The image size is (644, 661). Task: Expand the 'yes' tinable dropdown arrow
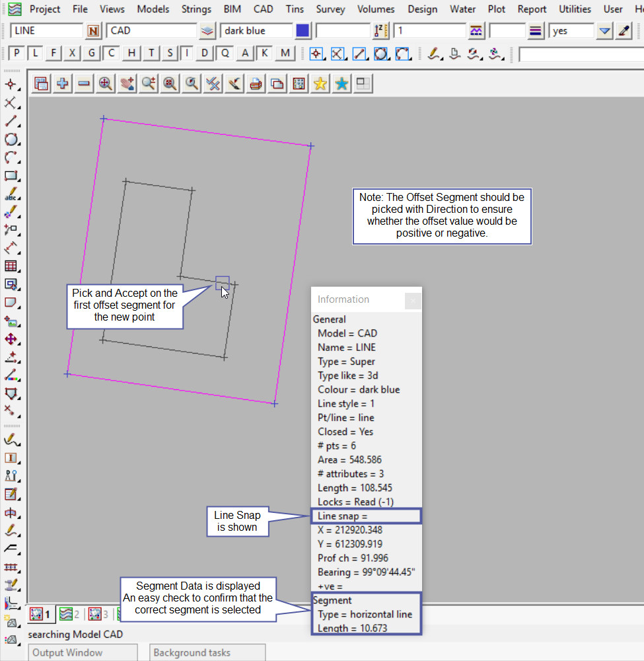pos(604,31)
